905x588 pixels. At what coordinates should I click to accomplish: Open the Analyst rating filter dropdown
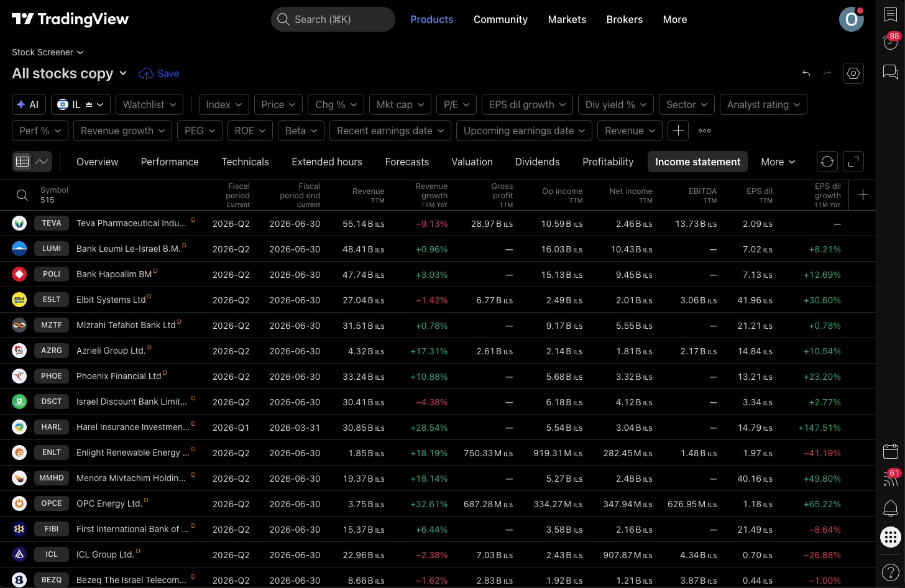763,104
